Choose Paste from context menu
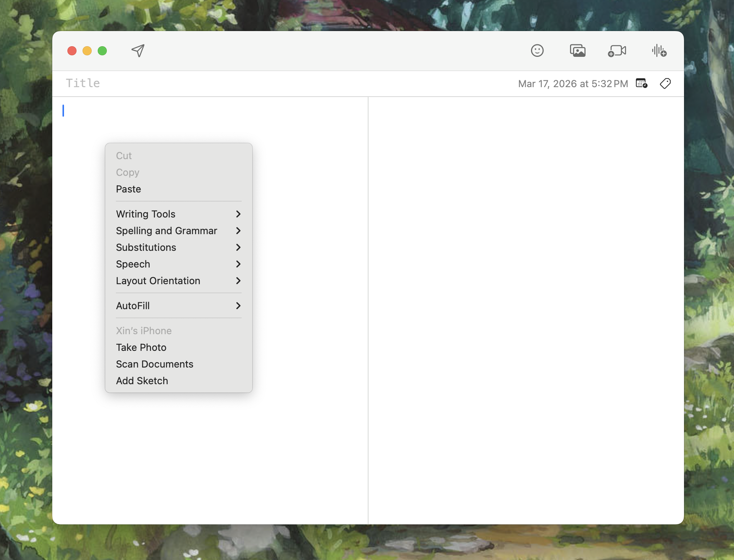 128,189
